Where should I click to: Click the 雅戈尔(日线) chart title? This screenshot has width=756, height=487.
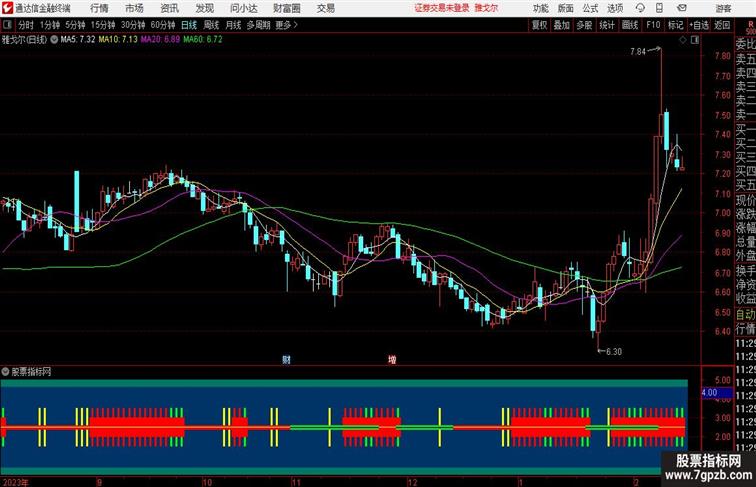(x=24, y=40)
